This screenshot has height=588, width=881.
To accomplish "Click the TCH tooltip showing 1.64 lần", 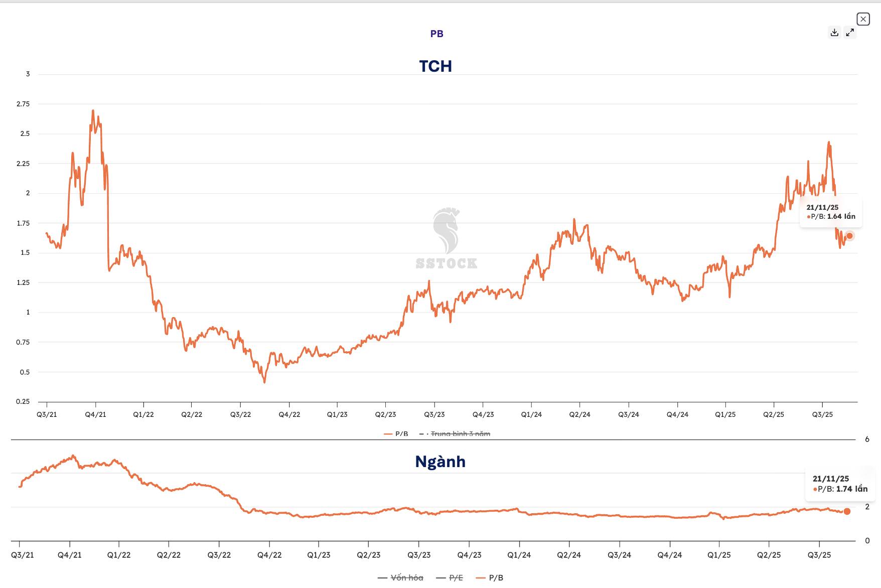I will click(831, 212).
